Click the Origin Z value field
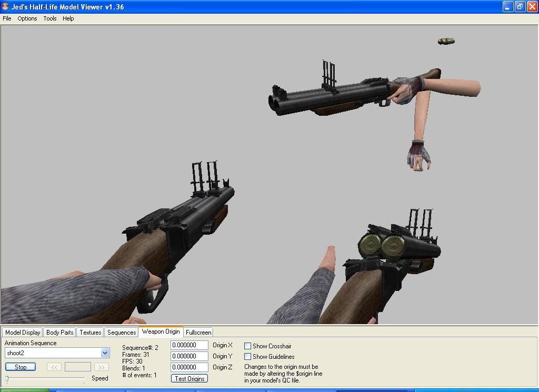This screenshot has width=539, height=392. coord(189,367)
